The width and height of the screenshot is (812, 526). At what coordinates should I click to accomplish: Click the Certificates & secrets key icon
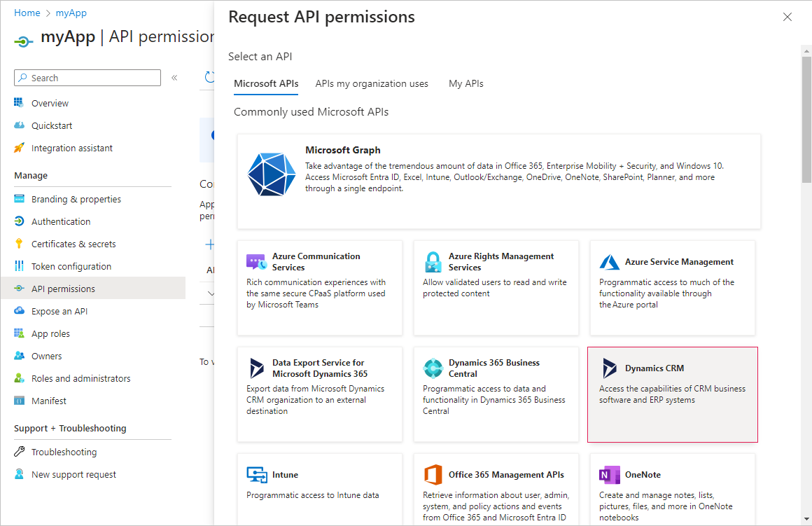(19, 244)
